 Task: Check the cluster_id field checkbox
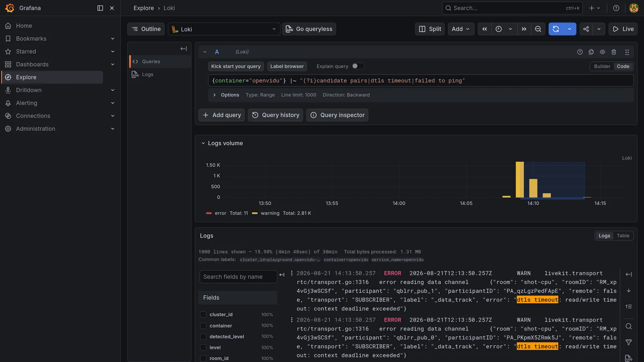pyautogui.click(x=203, y=315)
